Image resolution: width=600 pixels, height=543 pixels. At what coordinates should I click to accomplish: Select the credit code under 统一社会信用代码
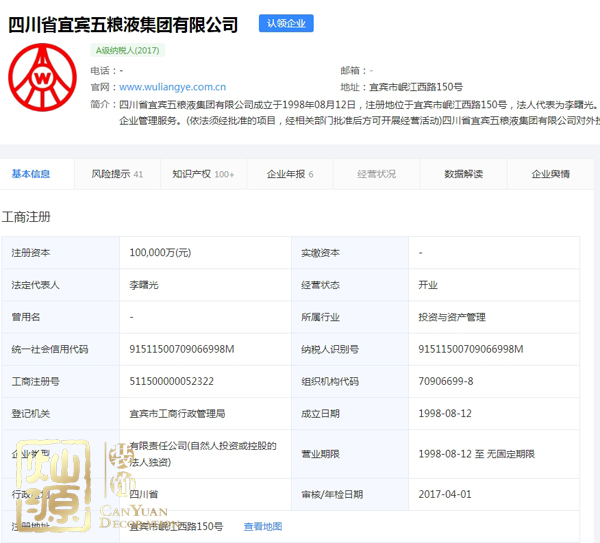pyautogui.click(x=182, y=349)
